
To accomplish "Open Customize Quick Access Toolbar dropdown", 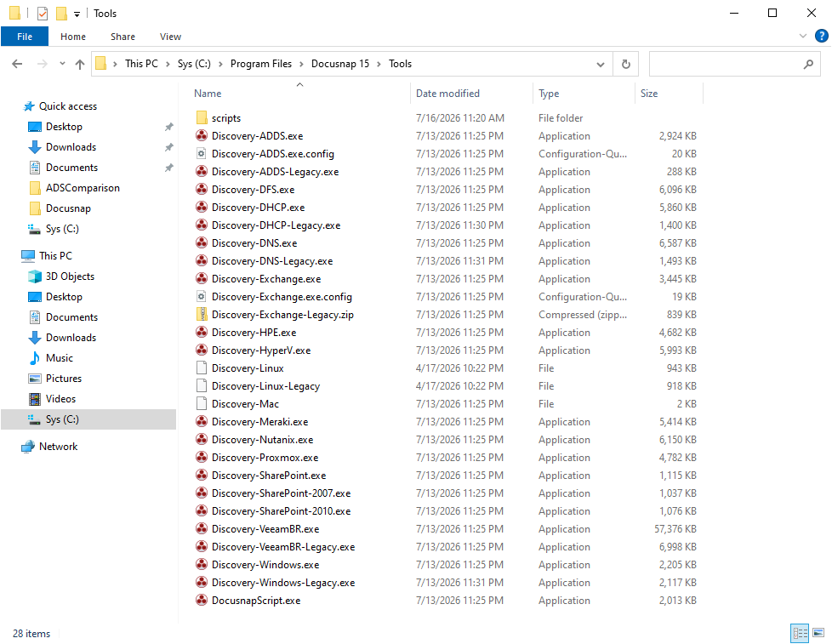I will tap(77, 14).
